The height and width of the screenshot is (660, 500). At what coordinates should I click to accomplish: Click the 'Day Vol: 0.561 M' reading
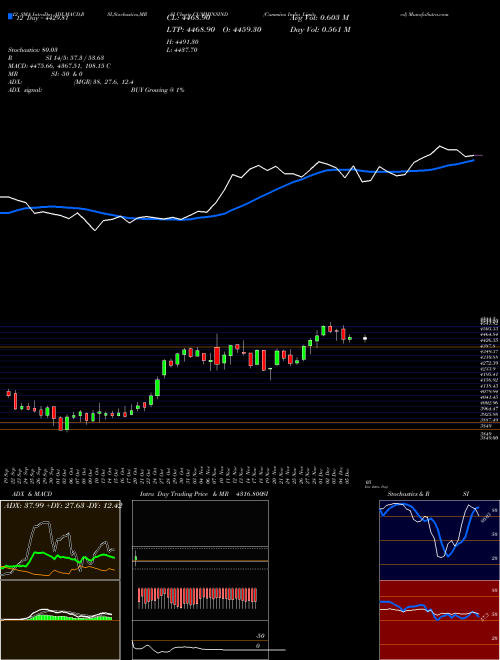tap(320, 29)
